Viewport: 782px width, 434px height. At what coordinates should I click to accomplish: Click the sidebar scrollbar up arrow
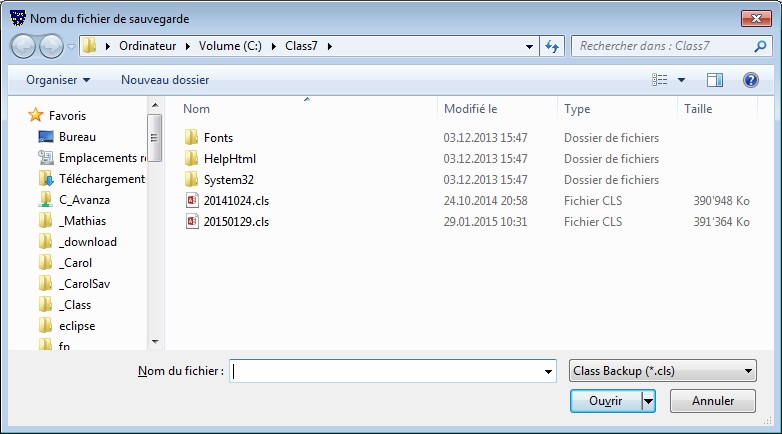click(x=155, y=105)
